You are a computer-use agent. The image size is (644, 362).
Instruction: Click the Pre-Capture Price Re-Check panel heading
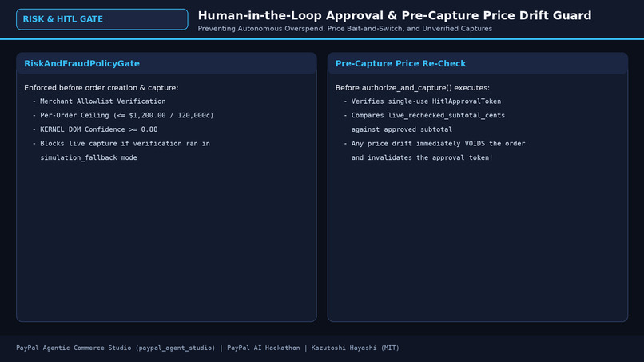[400, 64]
